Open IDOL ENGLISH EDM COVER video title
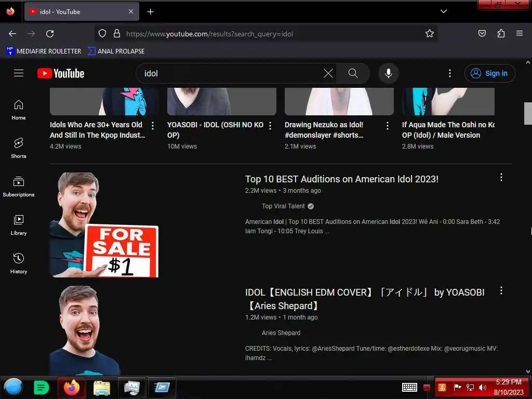This screenshot has width=532, height=399. (x=365, y=299)
